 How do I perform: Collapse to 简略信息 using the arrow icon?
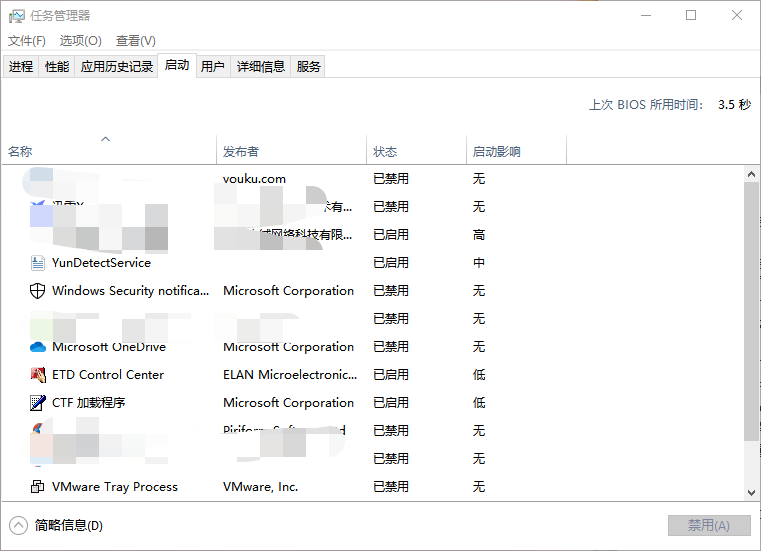[19, 525]
